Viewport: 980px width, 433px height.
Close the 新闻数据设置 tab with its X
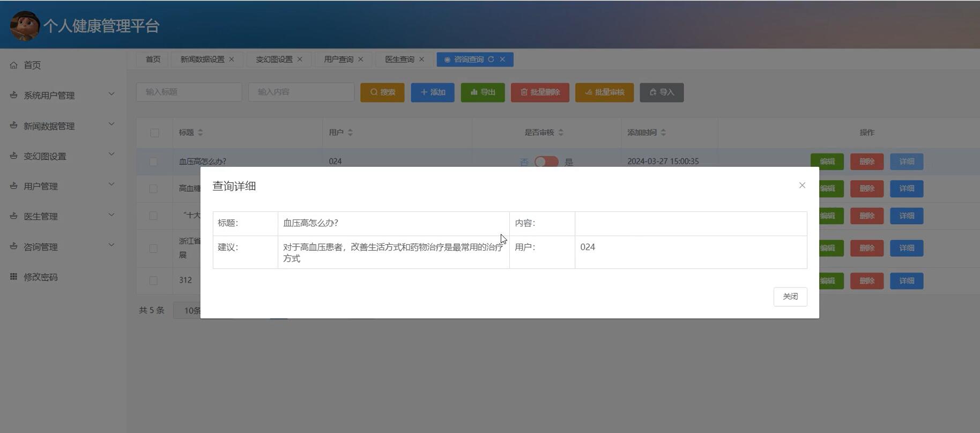[x=232, y=60]
